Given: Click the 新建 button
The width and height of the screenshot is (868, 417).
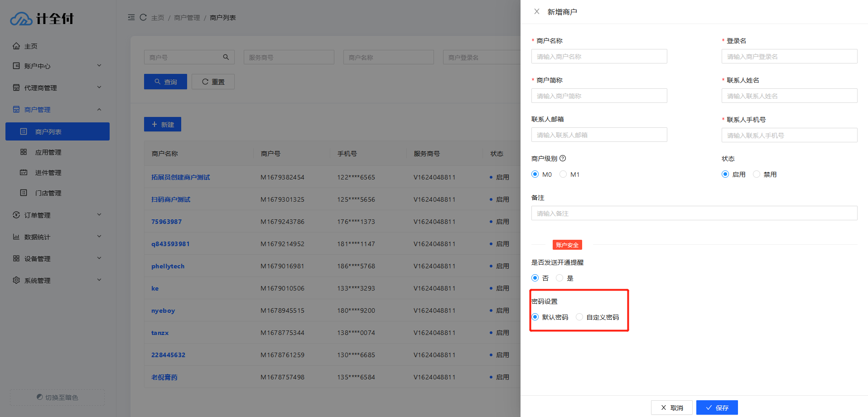Looking at the screenshot, I should tap(163, 124).
